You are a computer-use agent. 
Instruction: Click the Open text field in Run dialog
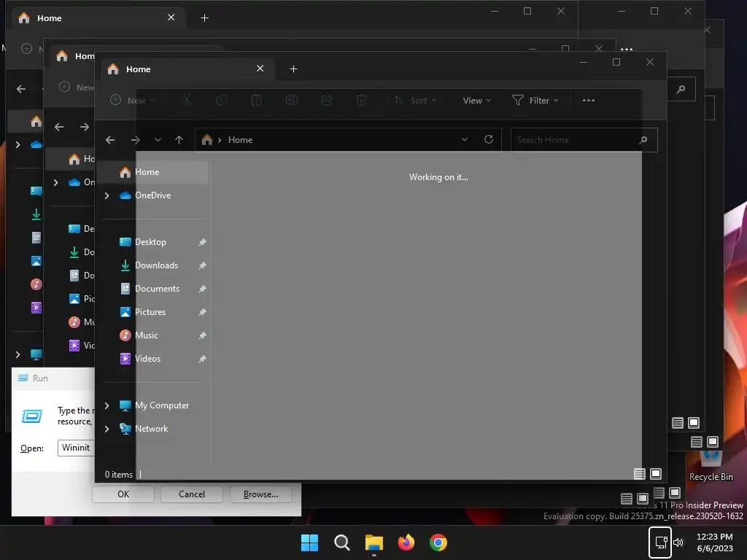(76, 448)
